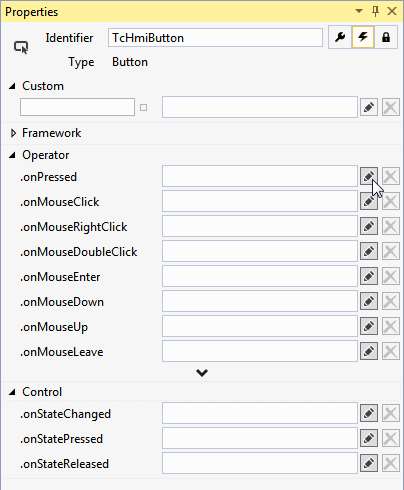Viewport: 404px width, 490px height.
Task: Click the Custom event value field
Action: click(260, 107)
